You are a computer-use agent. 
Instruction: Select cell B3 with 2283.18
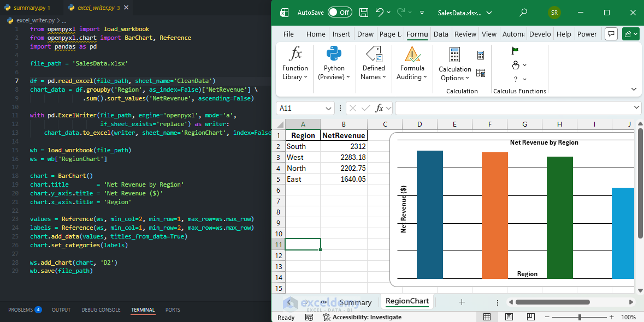344,158
